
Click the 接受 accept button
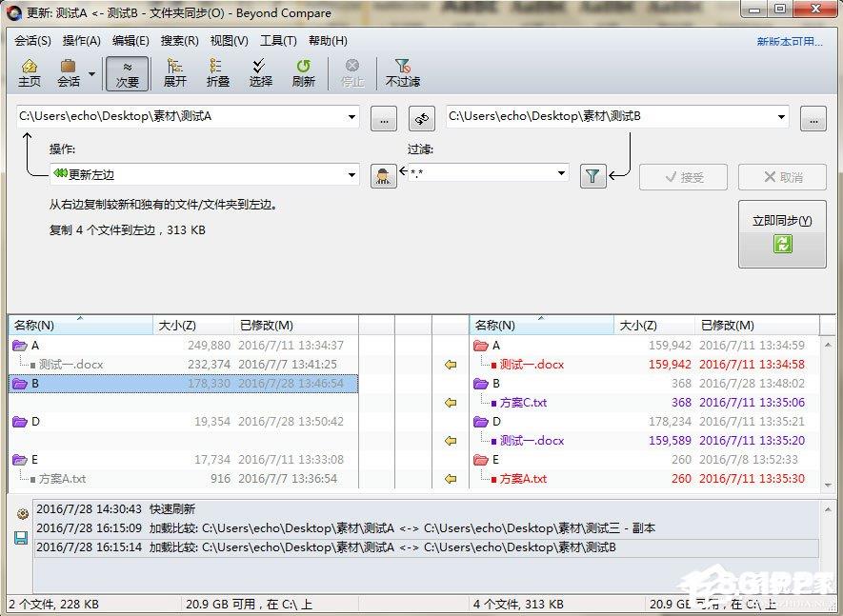click(683, 177)
